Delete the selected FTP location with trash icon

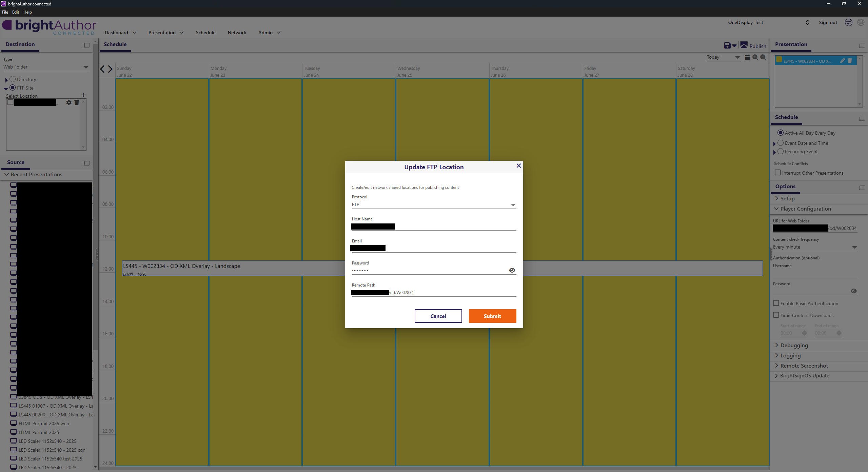click(77, 102)
